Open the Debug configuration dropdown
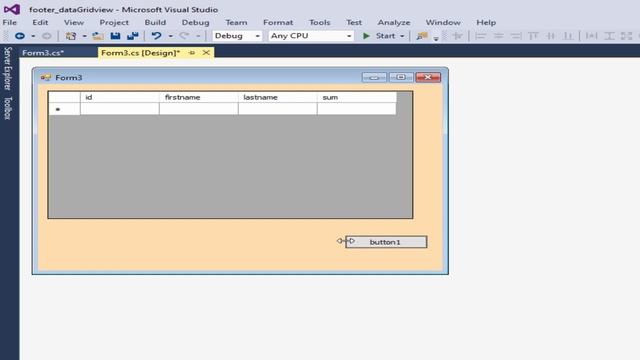 pos(237,36)
